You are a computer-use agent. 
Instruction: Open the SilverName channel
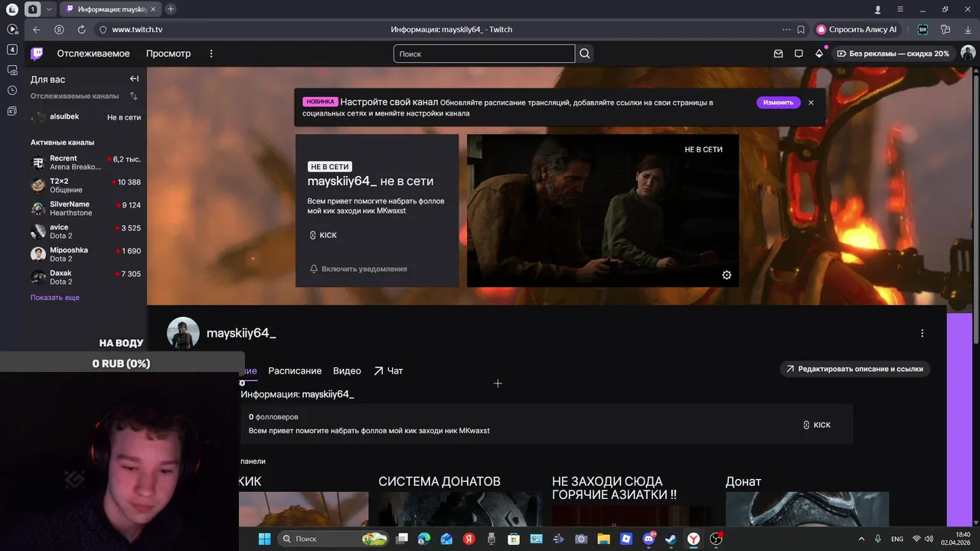[x=86, y=208]
